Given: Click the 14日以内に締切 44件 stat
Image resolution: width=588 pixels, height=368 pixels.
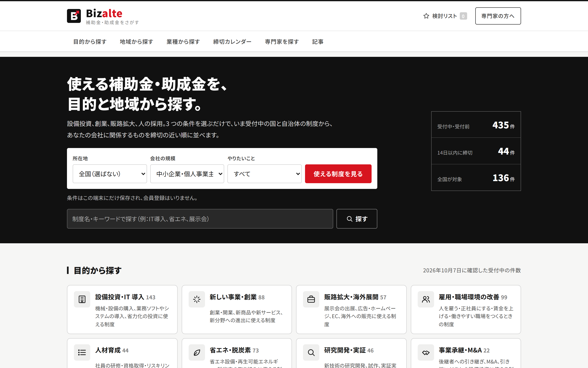Looking at the screenshot, I should click(476, 151).
